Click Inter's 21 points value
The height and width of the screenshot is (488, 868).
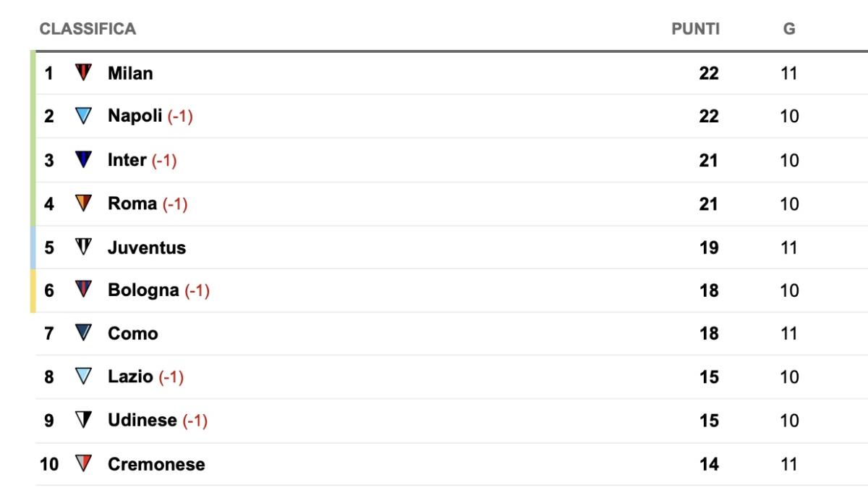(x=709, y=160)
